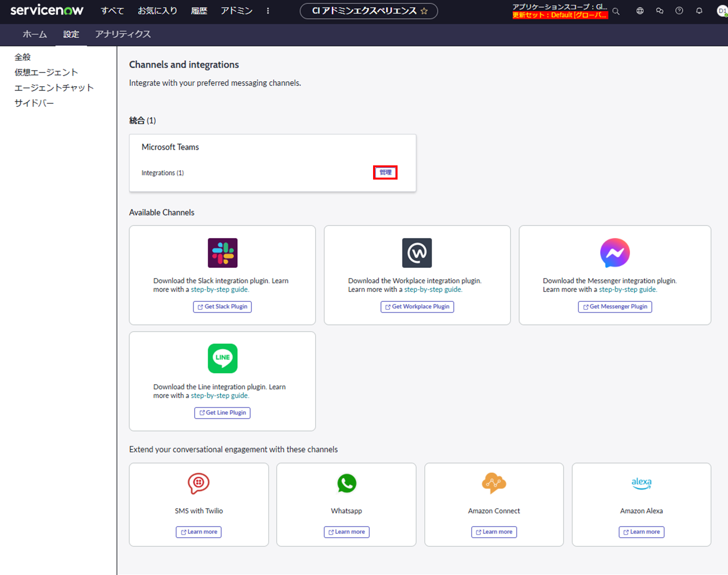This screenshot has width=728, height=575.
Task: Open the お気に入り menu
Action: click(x=157, y=11)
